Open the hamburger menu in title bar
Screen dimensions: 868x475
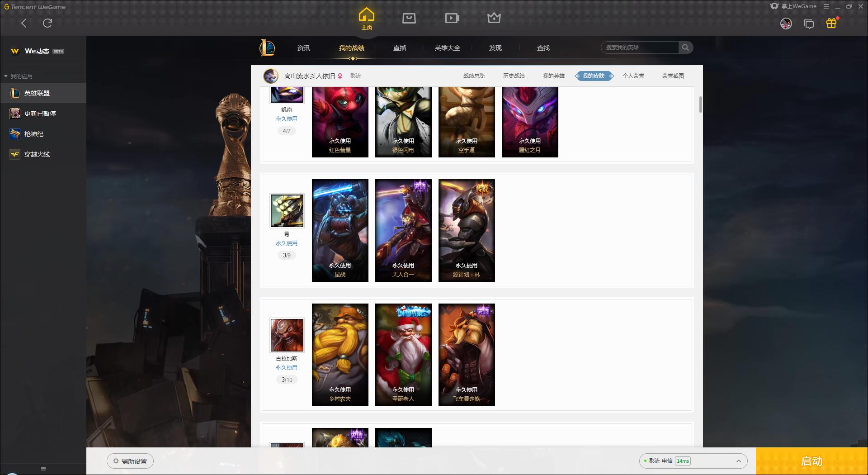click(826, 6)
